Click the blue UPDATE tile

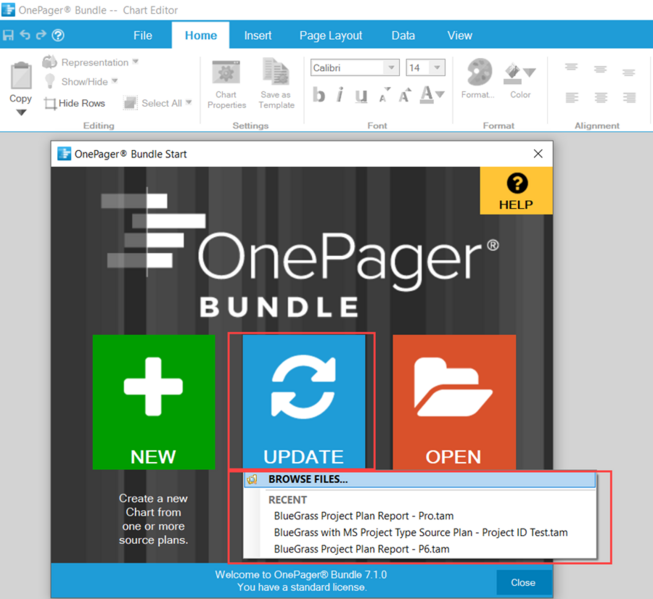[304, 402]
